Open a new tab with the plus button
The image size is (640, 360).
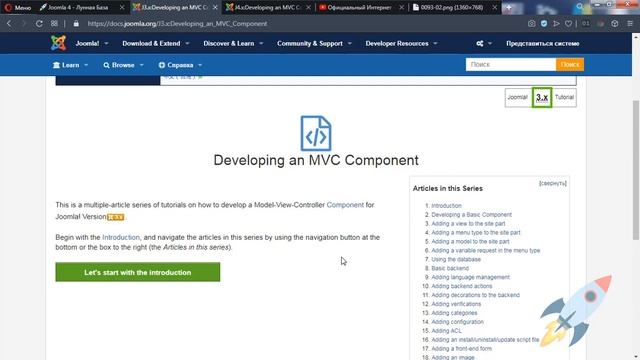click(509, 7)
